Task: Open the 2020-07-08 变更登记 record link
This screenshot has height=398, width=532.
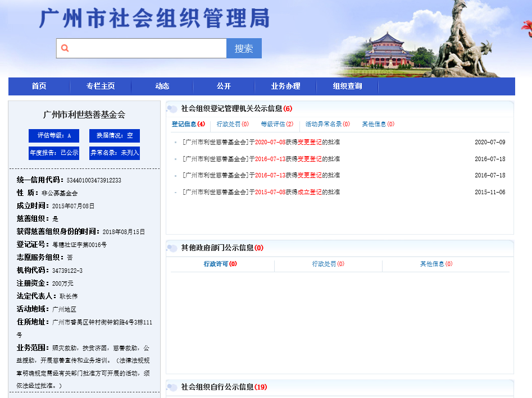Action: coord(261,143)
